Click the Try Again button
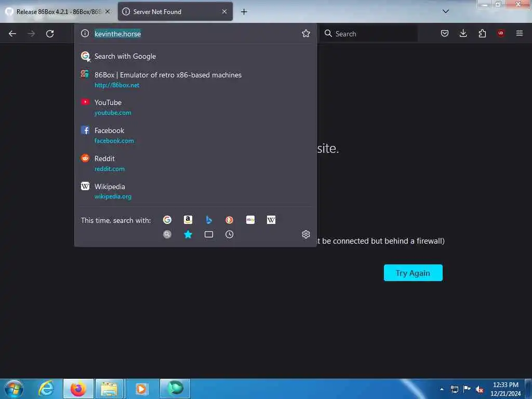Viewport: 532px width, 399px height. pyautogui.click(x=413, y=273)
